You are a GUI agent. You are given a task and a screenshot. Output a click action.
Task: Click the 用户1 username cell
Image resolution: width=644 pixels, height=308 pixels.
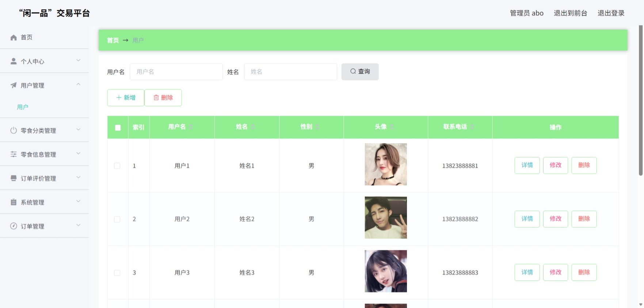182,166
